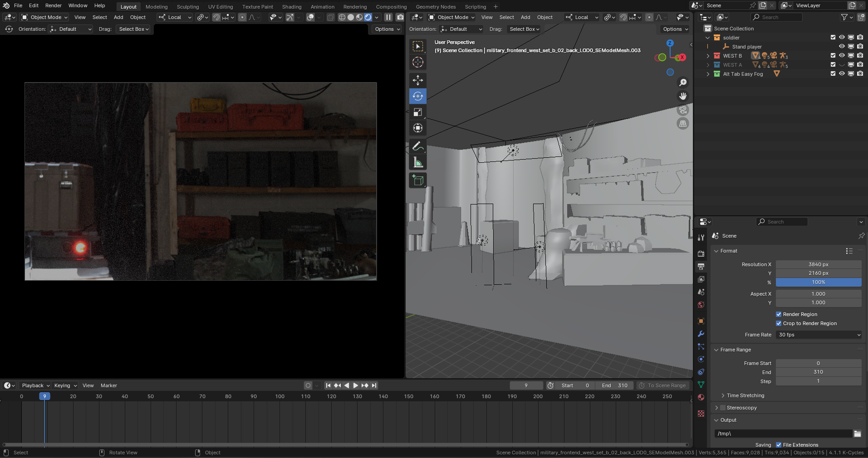Toggle File Extensions checkbox
Screen dimensions: 868x458
[779, 445]
